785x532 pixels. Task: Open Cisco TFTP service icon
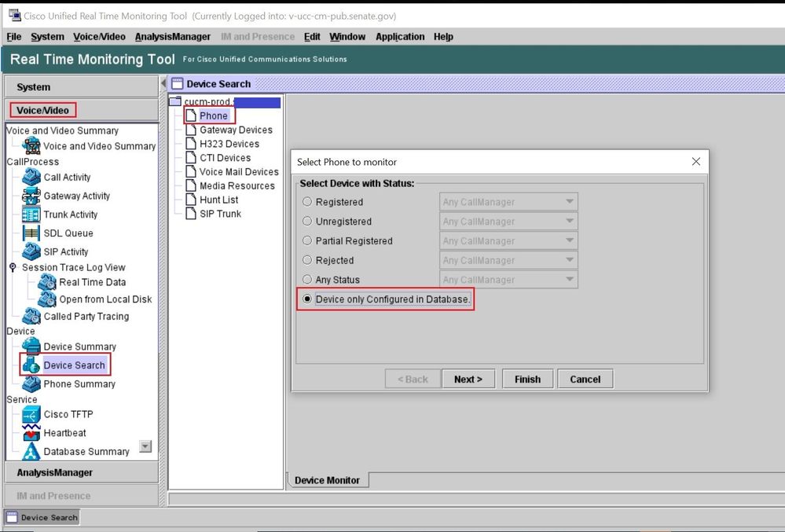[31, 414]
